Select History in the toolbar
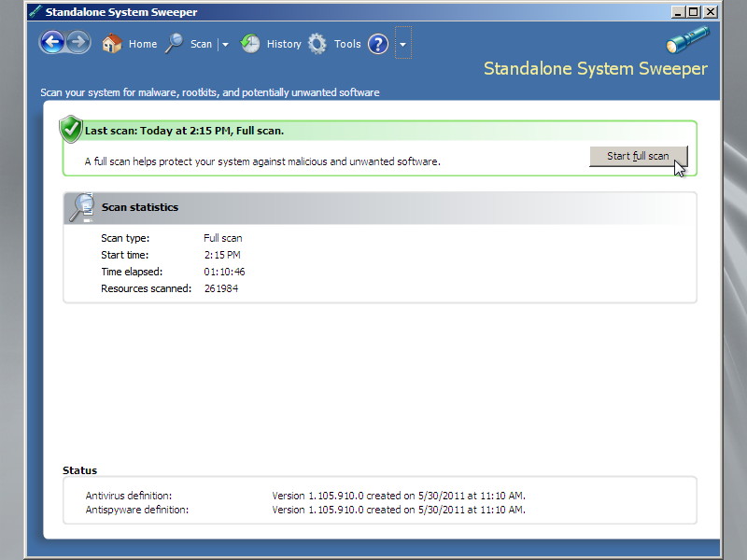747x560 pixels. [x=283, y=43]
